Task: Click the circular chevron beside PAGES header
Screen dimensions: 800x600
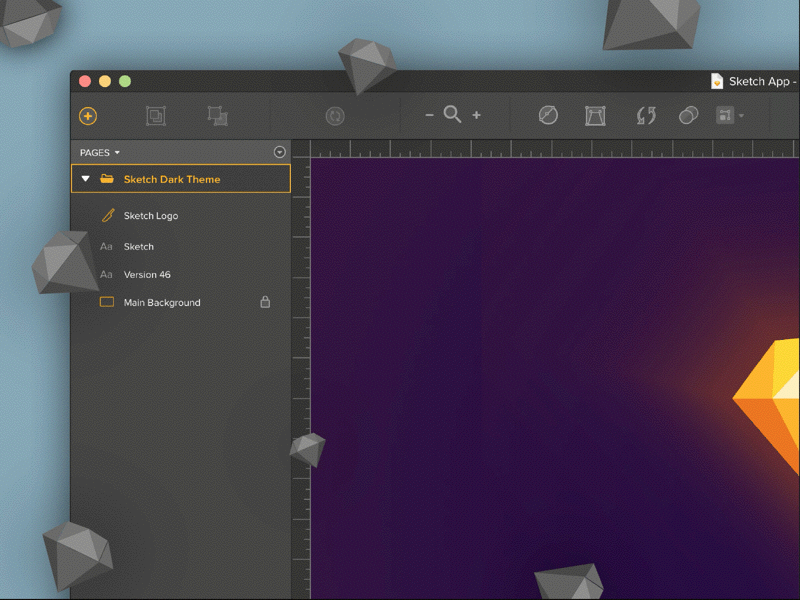Action: tap(279, 152)
